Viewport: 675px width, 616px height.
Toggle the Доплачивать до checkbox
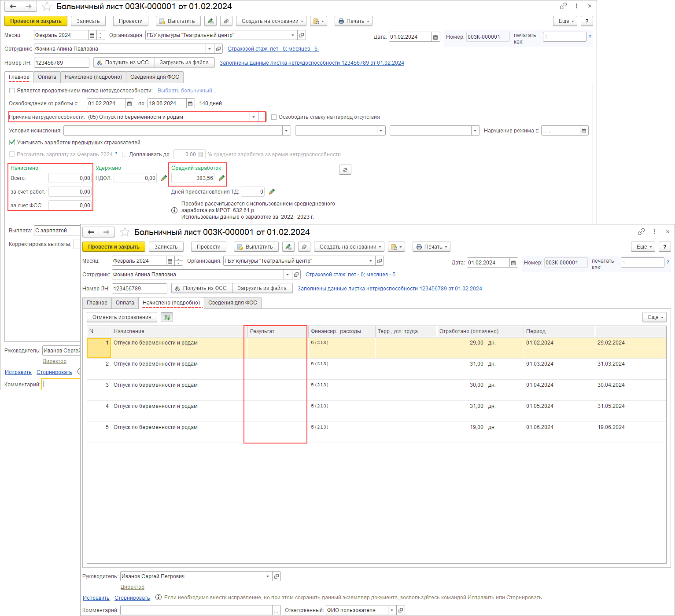pyautogui.click(x=125, y=154)
